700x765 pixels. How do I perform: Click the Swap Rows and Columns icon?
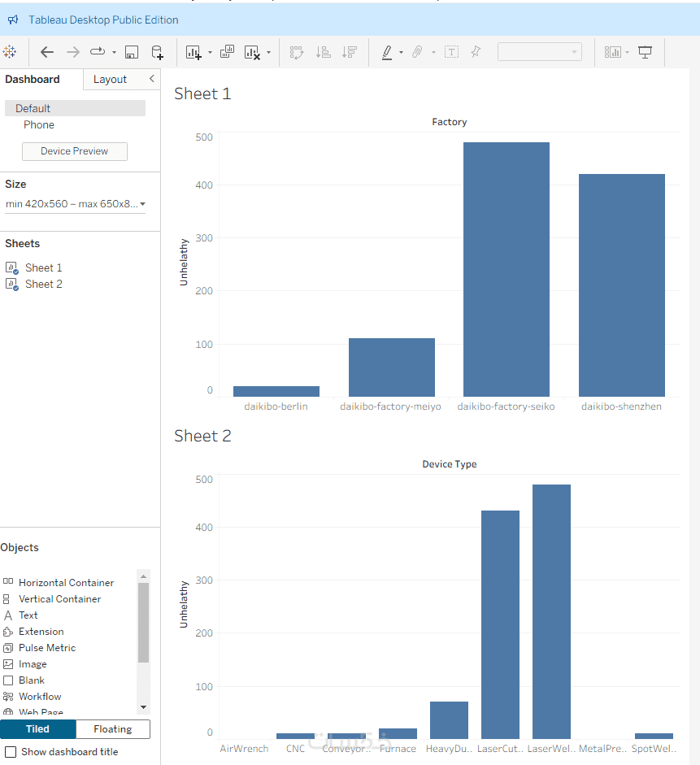[297, 52]
